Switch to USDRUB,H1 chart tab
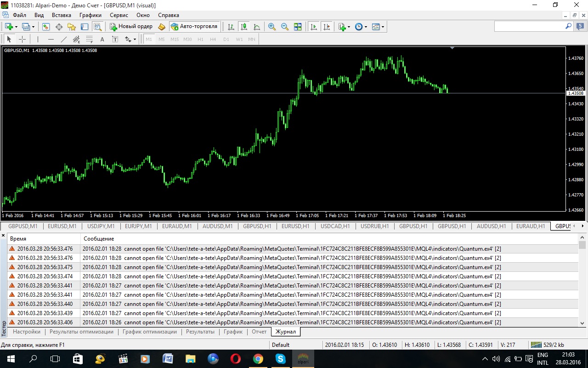588x368 pixels. tap(375, 226)
